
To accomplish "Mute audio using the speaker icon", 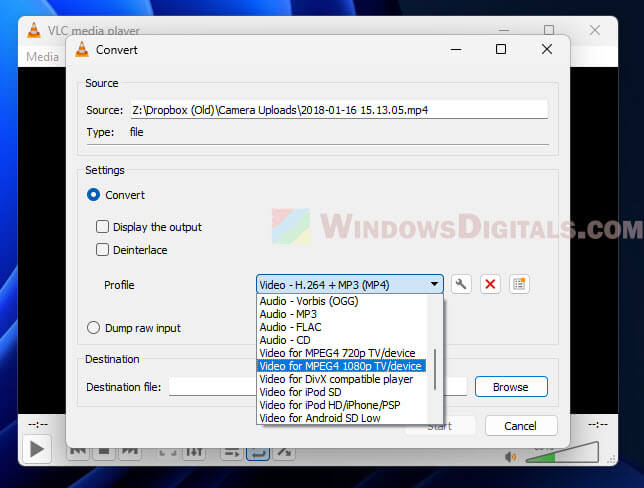I will tap(511, 457).
